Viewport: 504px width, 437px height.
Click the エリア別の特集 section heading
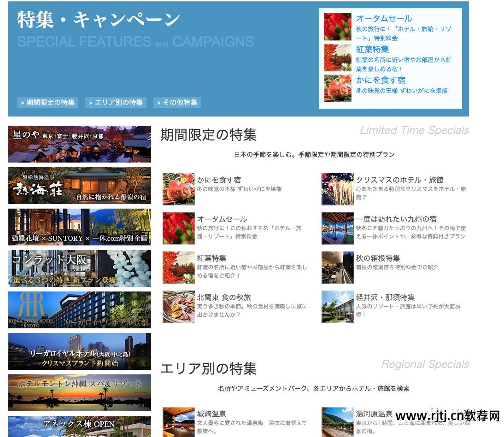pos(208,368)
